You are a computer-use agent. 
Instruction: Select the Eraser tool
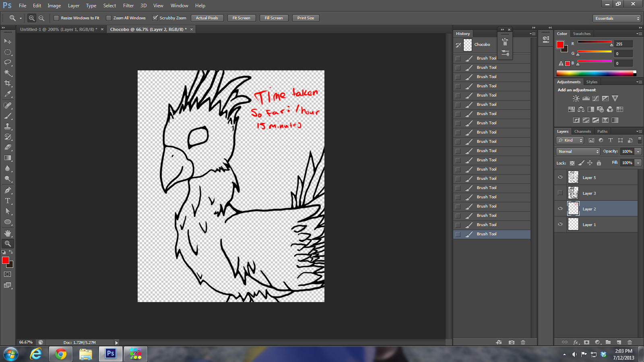(x=8, y=147)
